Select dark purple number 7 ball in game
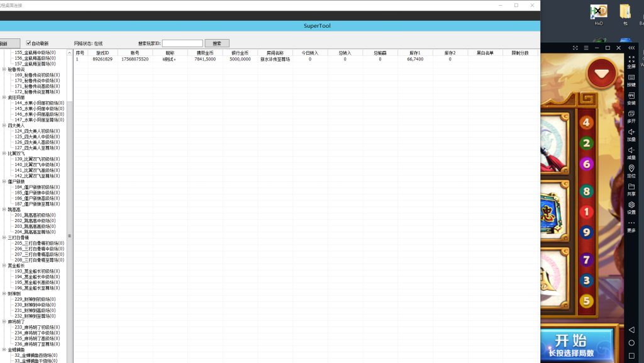The image size is (644, 363). click(x=587, y=260)
